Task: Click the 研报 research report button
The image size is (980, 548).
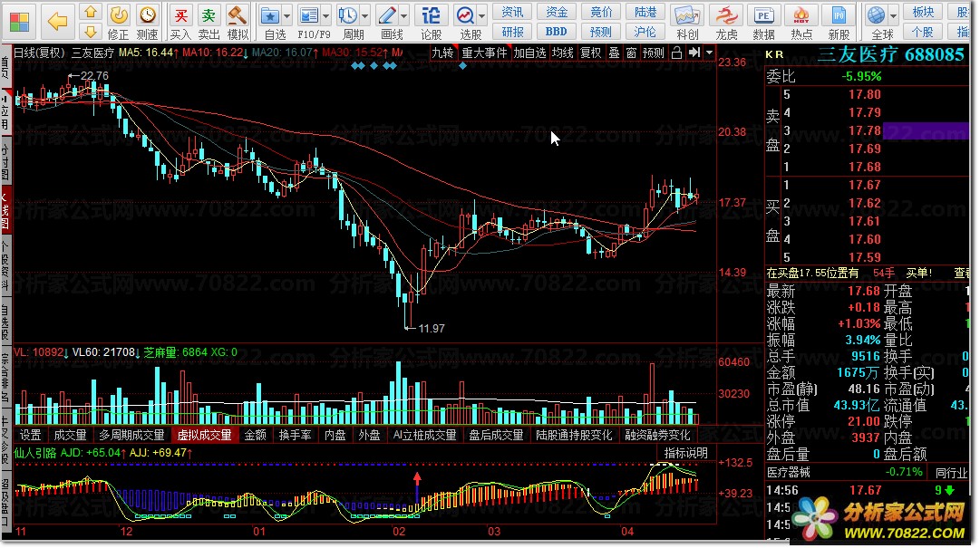Action: [512, 31]
